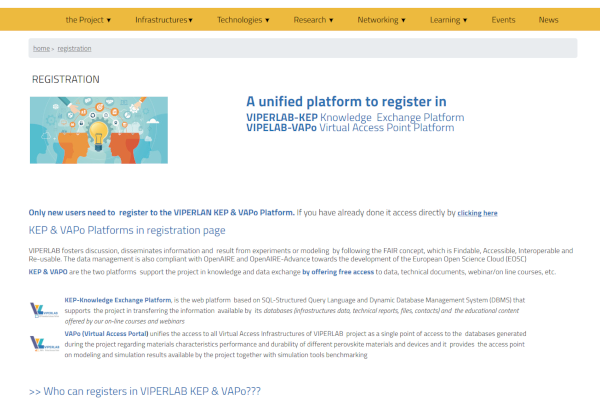Navigate to home via breadcrumb

[x=41, y=48]
